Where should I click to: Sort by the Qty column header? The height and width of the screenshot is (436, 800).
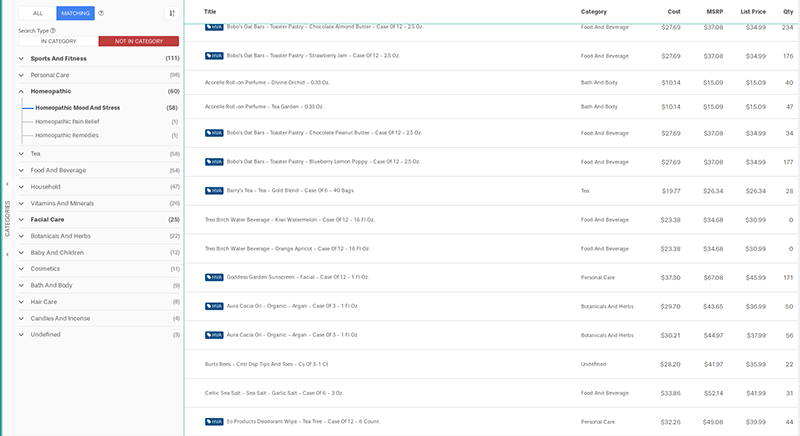coord(788,11)
